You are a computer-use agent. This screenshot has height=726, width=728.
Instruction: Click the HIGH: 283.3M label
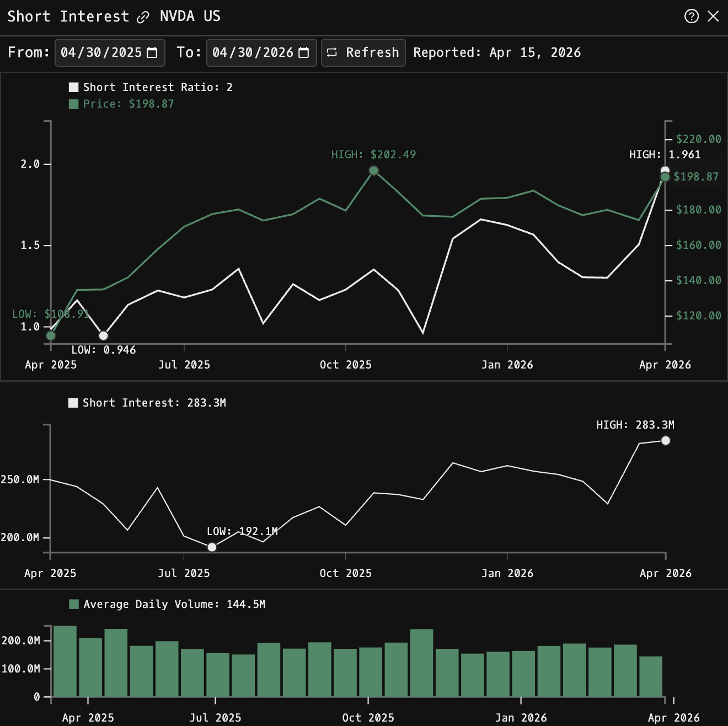click(635, 425)
